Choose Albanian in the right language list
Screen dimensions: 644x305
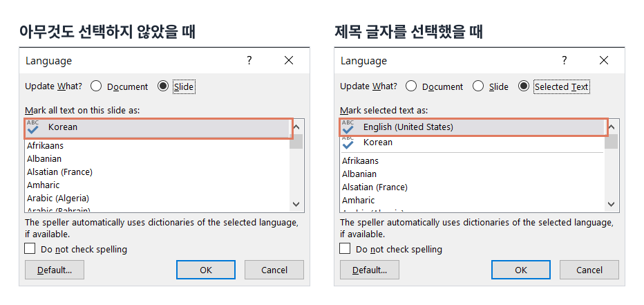(473, 174)
